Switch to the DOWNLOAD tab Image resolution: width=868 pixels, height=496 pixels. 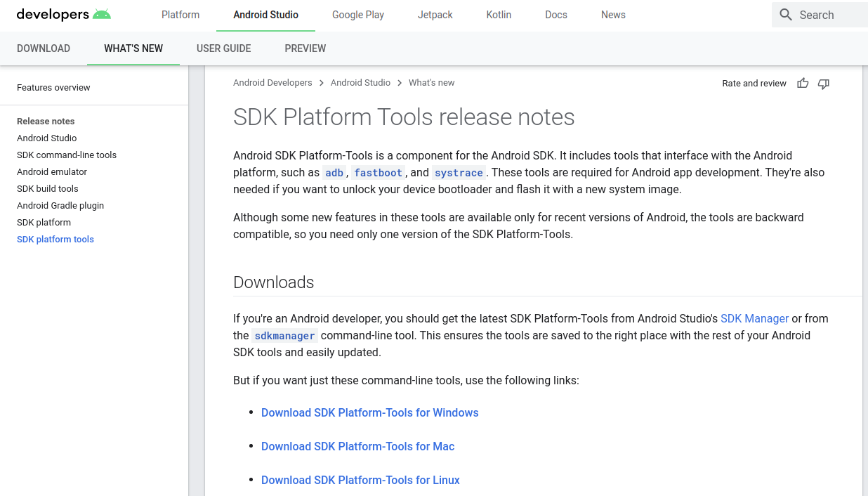44,48
